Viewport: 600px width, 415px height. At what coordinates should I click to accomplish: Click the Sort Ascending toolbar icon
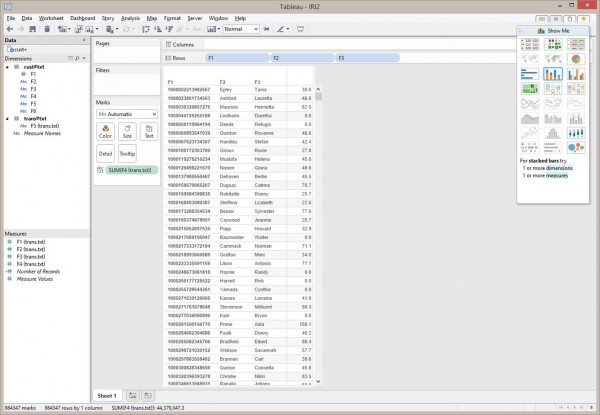click(x=157, y=29)
